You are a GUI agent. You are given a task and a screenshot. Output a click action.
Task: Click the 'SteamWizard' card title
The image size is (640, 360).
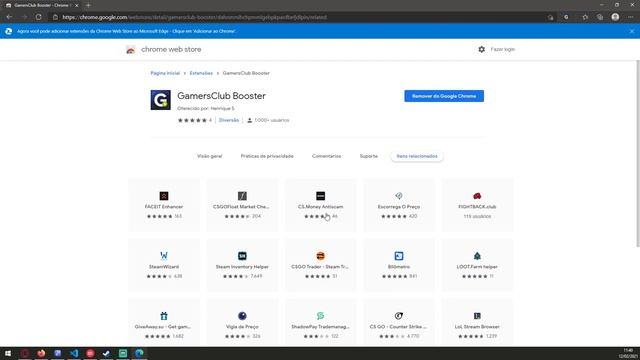164,267
